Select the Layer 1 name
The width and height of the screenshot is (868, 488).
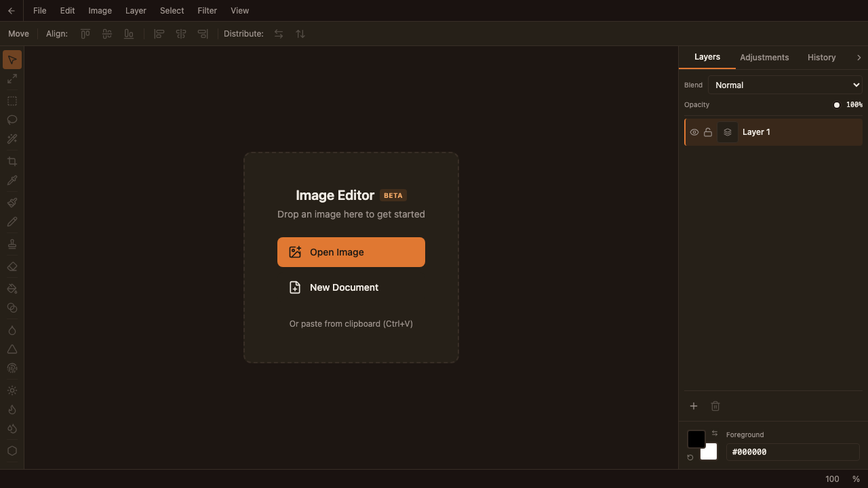coord(756,132)
